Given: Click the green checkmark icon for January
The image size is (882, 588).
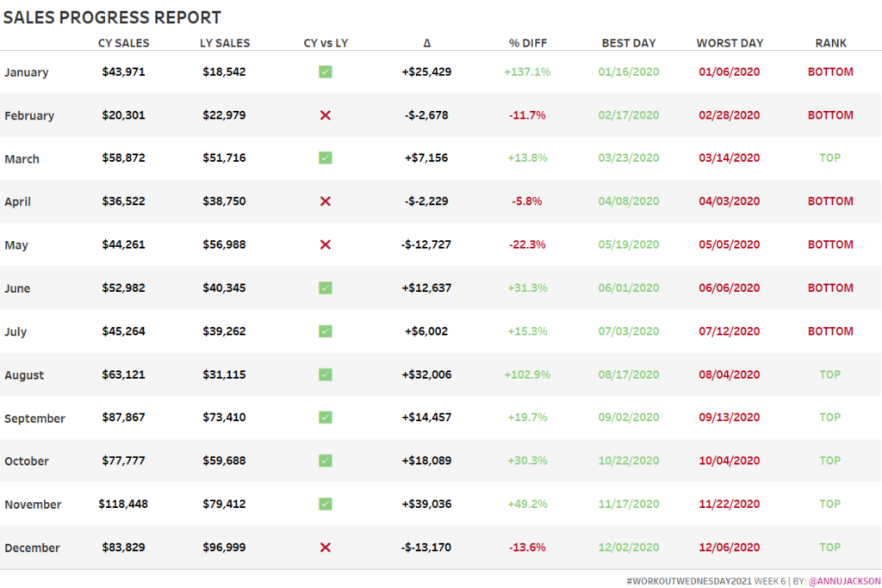Looking at the screenshot, I should point(325,72).
